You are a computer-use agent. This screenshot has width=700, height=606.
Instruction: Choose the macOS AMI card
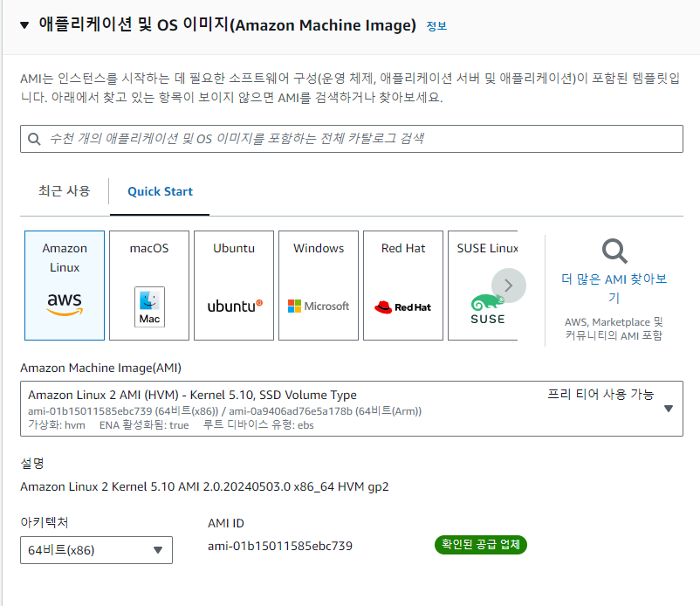(x=149, y=286)
